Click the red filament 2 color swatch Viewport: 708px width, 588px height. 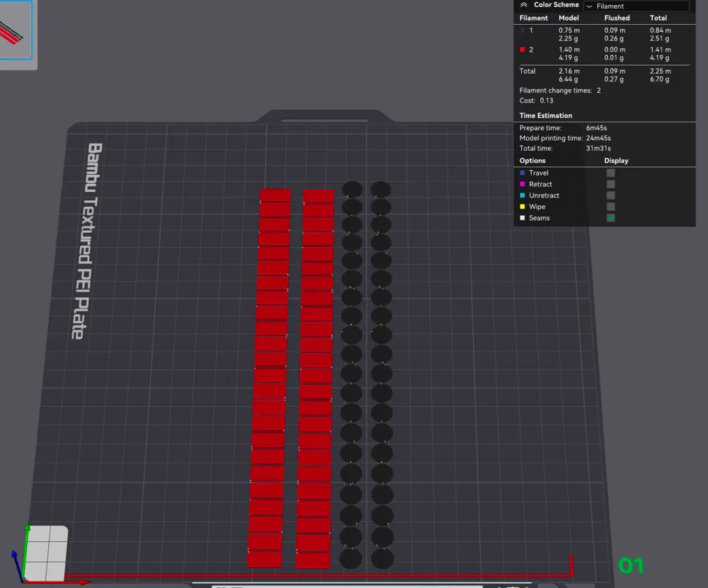coord(523,50)
